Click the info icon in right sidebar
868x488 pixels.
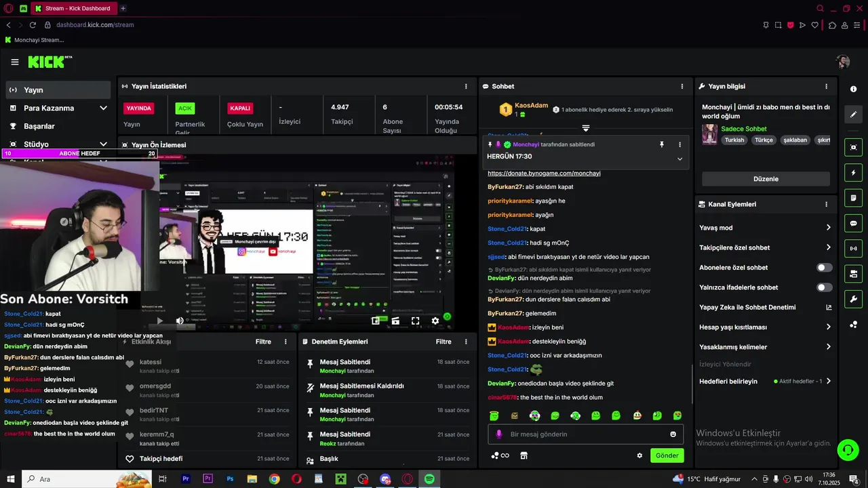point(853,89)
